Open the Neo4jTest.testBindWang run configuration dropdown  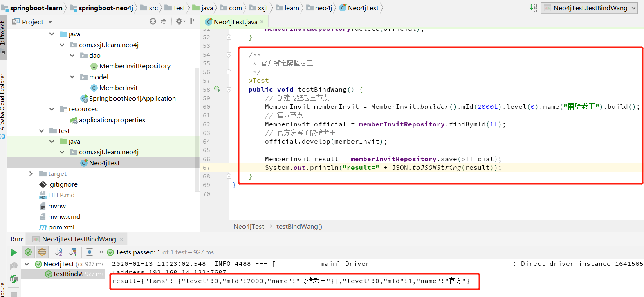click(589, 8)
